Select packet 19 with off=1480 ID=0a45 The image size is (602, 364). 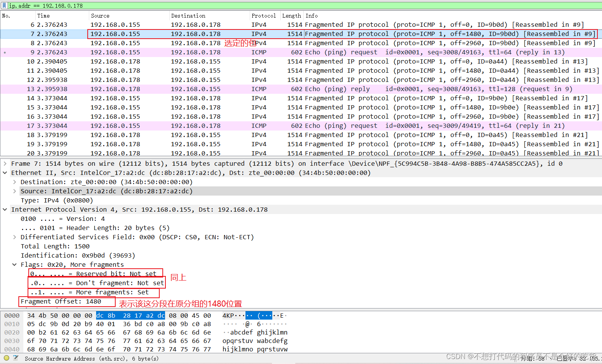click(301, 144)
